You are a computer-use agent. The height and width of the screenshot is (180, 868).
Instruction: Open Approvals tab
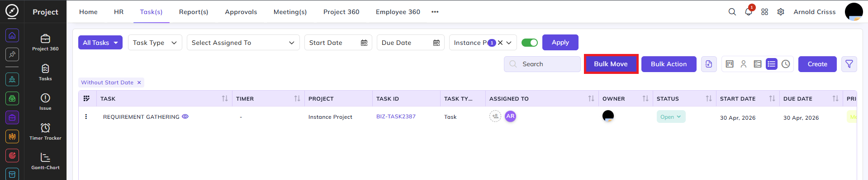pos(241,12)
